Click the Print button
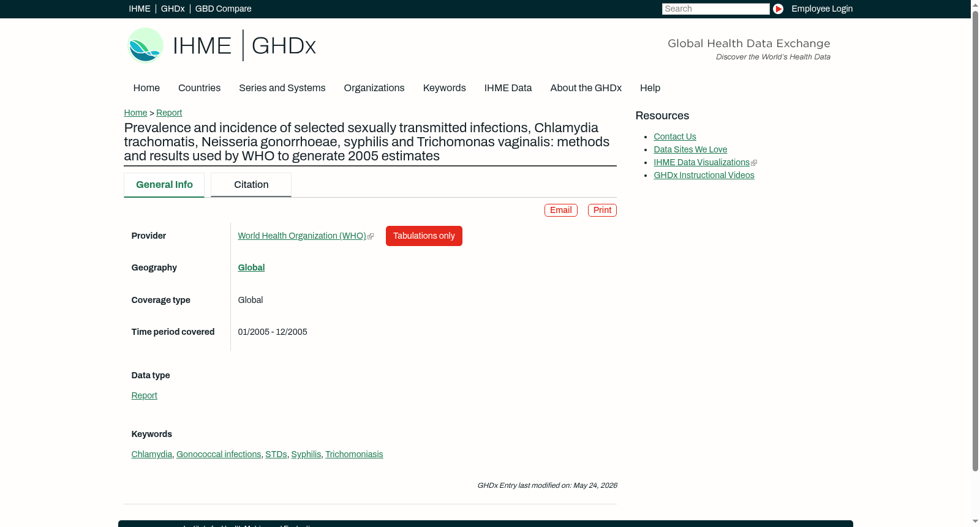The height and width of the screenshot is (527, 980). (602, 210)
